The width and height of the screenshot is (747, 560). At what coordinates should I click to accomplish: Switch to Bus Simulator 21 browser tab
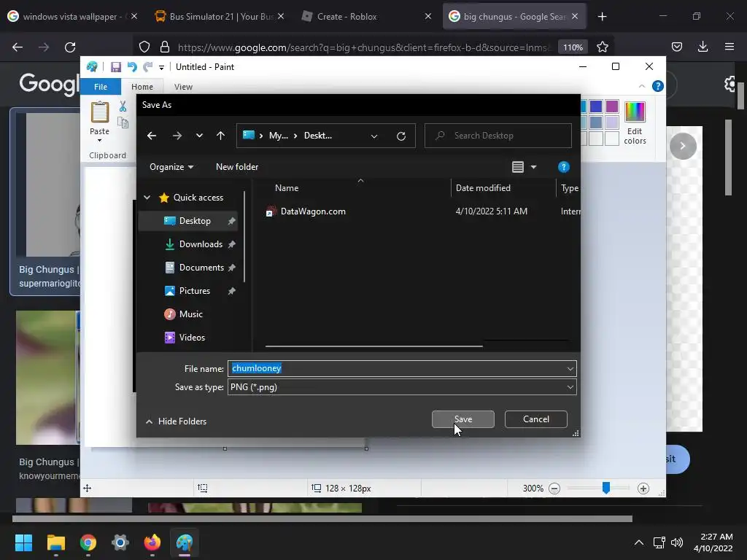tap(219, 17)
